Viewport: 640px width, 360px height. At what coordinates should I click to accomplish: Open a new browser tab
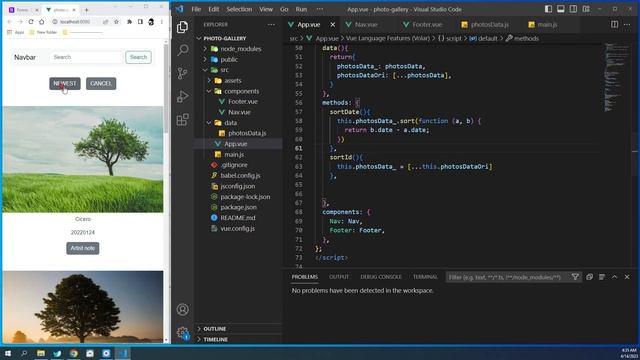click(x=87, y=9)
